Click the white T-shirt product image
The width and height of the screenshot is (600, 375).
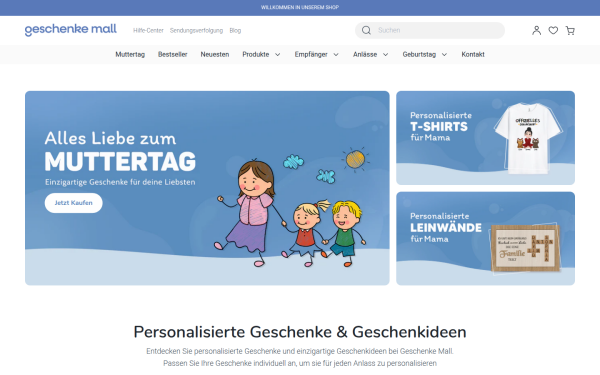528,138
